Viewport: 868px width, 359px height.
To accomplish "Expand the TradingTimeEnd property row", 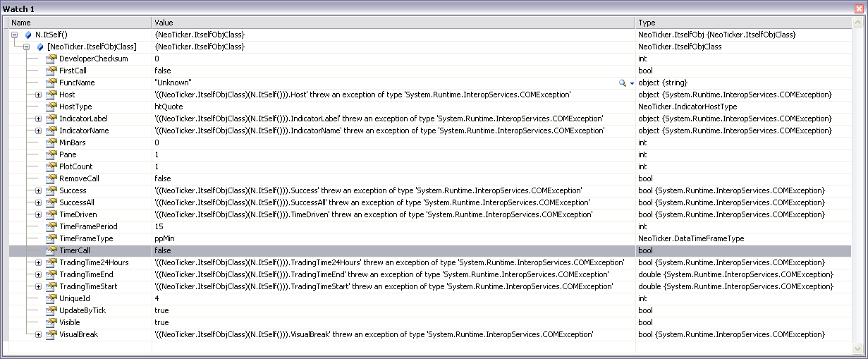I will (39, 274).
